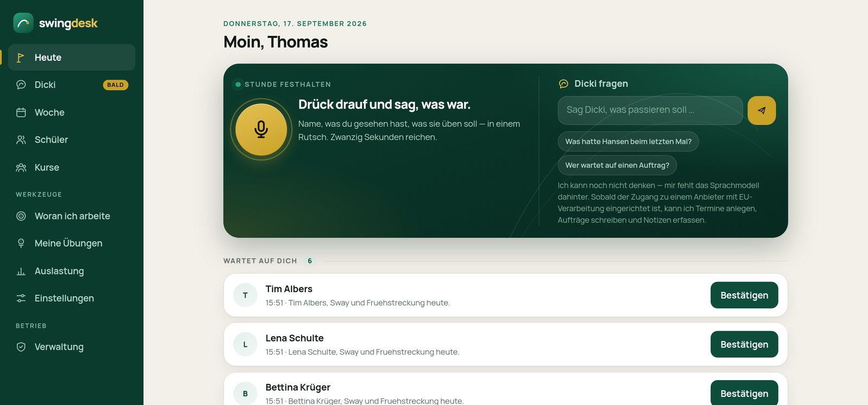Image resolution: width=868 pixels, height=405 pixels.
Task: Confirm the Bettina Krüger entry with Bestätigen
Action: point(744,394)
